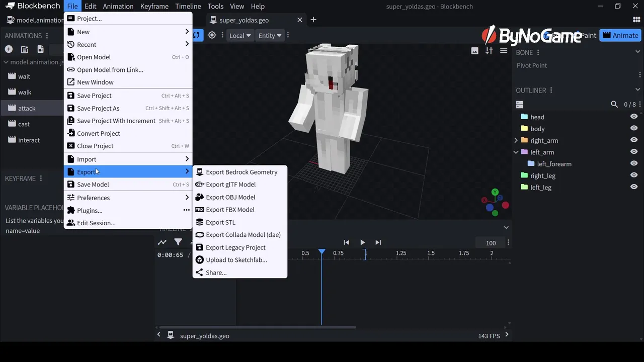Image resolution: width=644 pixels, height=362 pixels.
Task: Click the XYZ navigation axis gizmo
Action: point(495,203)
